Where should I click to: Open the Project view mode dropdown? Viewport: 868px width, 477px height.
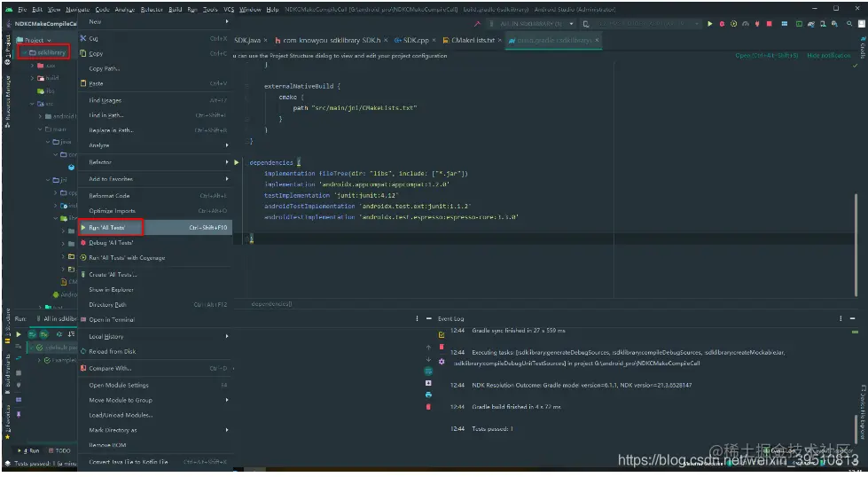coord(34,40)
